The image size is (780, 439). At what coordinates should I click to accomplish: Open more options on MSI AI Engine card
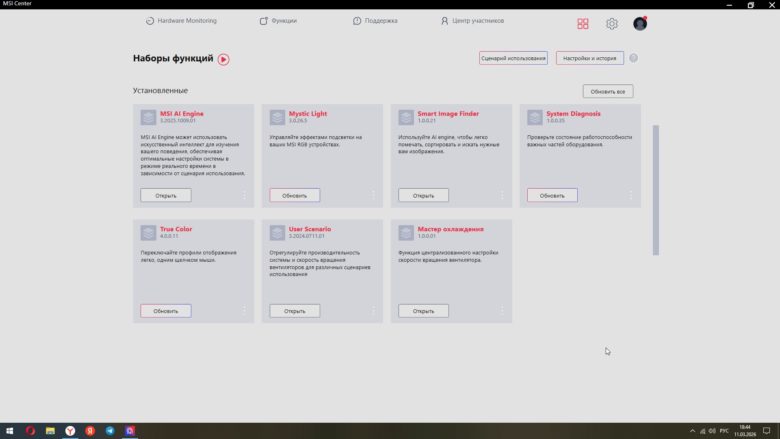tap(244, 195)
